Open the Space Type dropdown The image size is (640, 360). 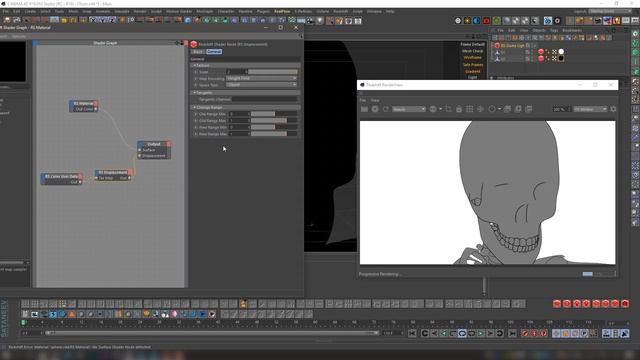[262, 85]
